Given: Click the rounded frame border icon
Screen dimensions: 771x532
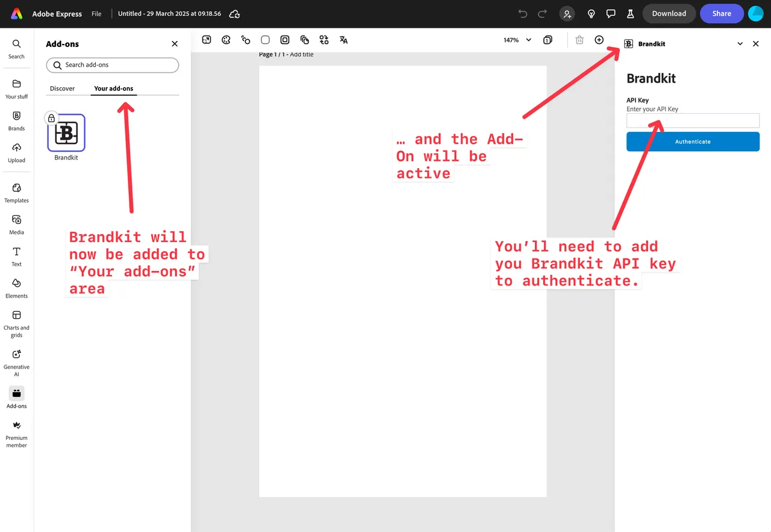Looking at the screenshot, I should [x=285, y=40].
